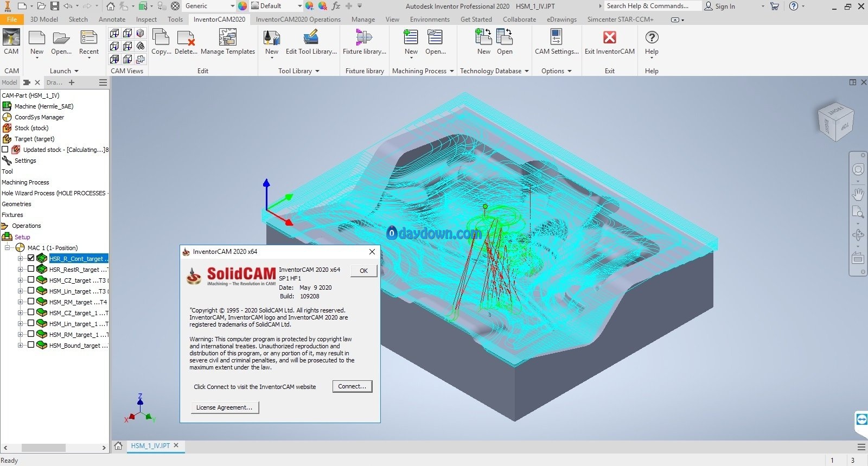Image resolution: width=868 pixels, height=466 pixels.
Task: Check the HSM_CZ_target_1 checkbox
Action: point(31,312)
